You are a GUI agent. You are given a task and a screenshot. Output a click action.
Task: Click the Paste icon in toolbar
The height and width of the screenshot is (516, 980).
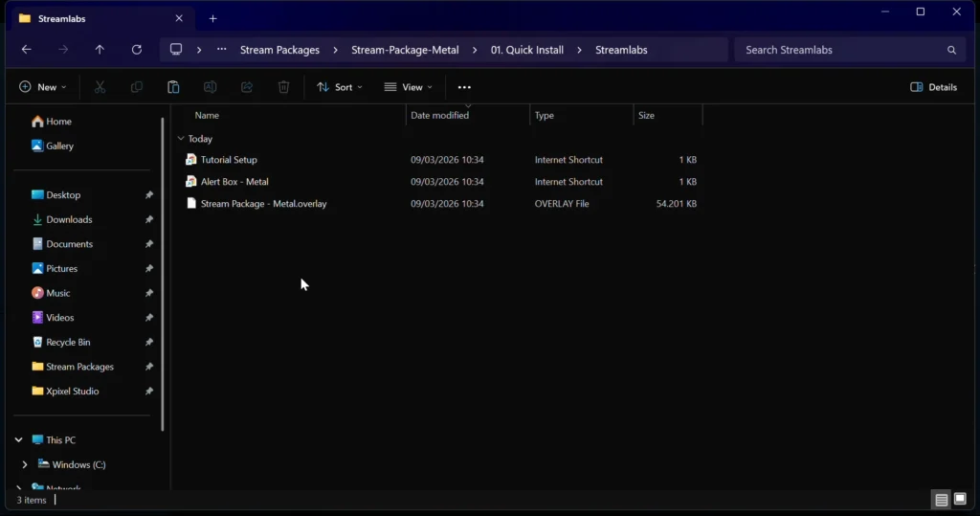pos(173,87)
